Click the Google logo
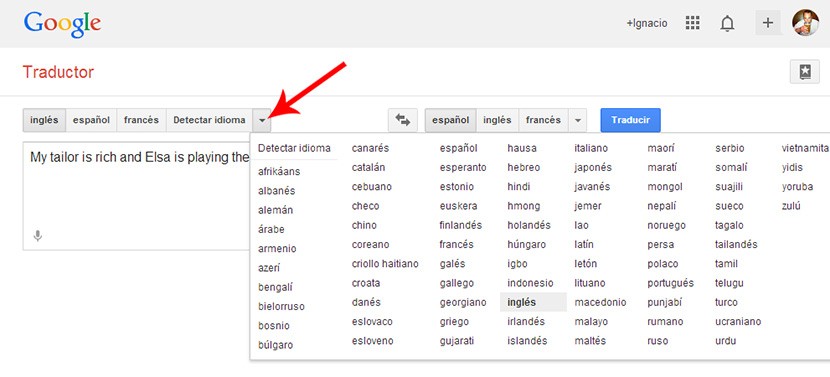830x377 pixels. pyautogui.click(x=62, y=24)
